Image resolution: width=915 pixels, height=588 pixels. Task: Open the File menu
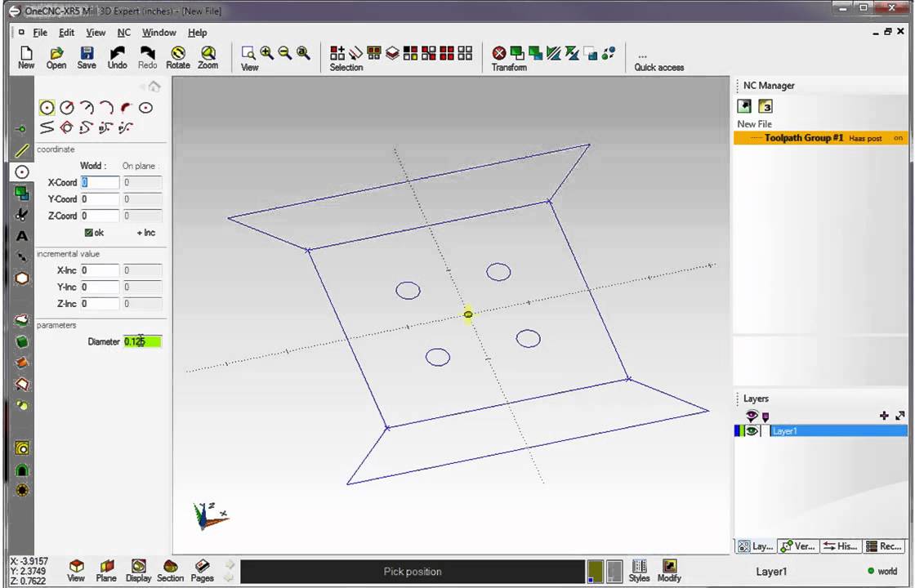(x=40, y=33)
